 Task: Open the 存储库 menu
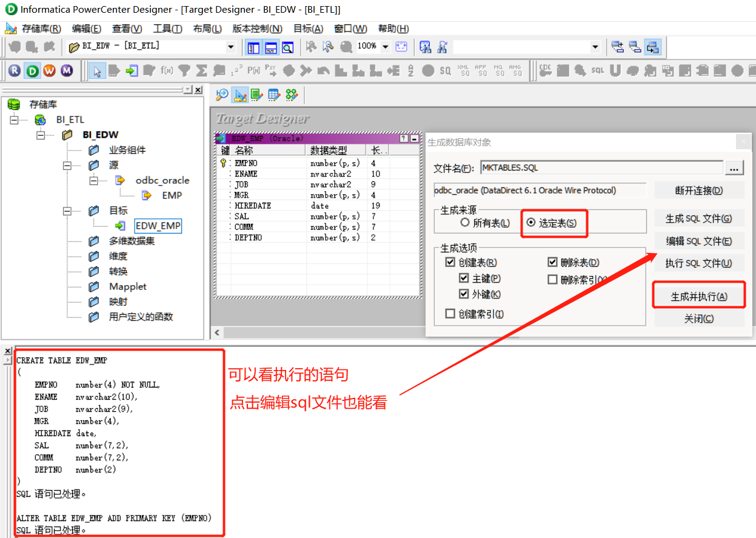pos(41,29)
